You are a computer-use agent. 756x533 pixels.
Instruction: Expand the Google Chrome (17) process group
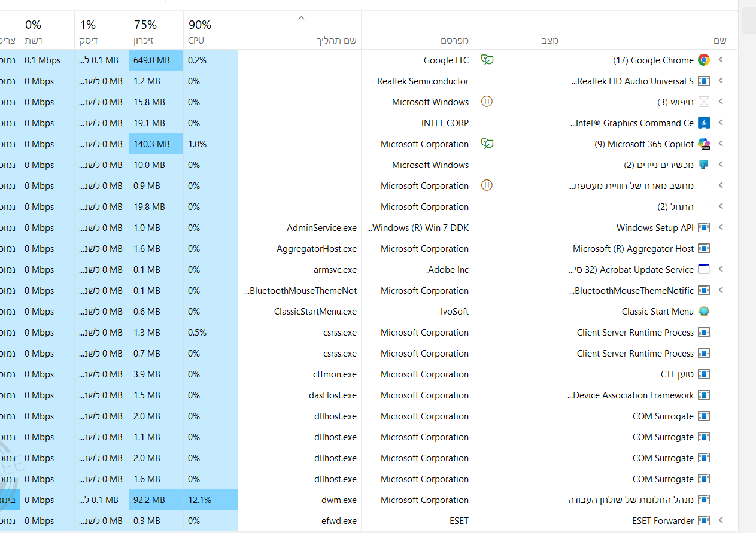[x=721, y=60]
